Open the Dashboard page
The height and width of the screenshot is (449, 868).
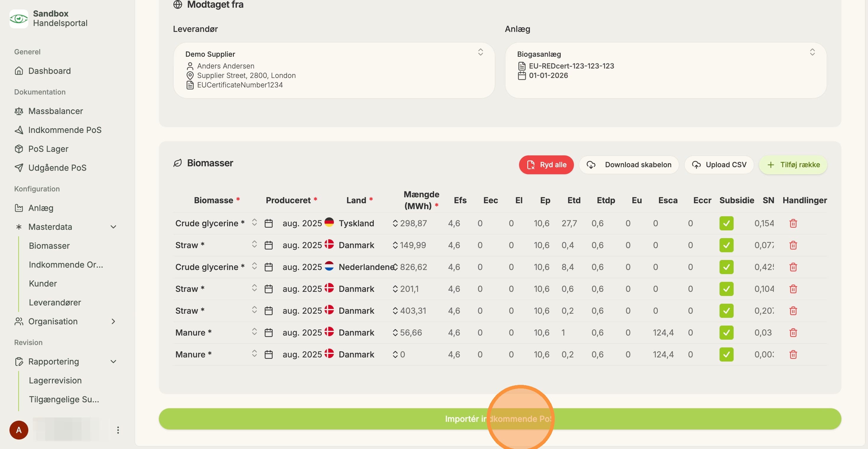[43, 71]
